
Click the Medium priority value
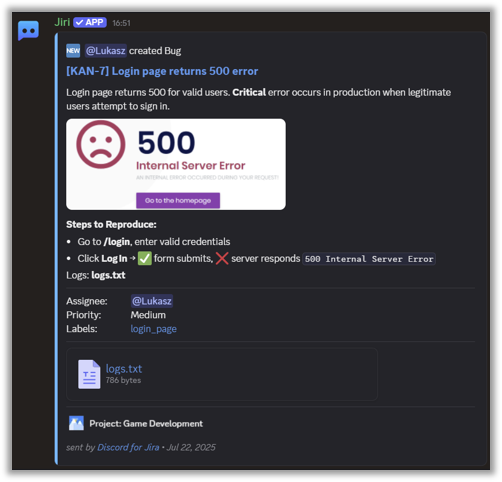pos(148,315)
